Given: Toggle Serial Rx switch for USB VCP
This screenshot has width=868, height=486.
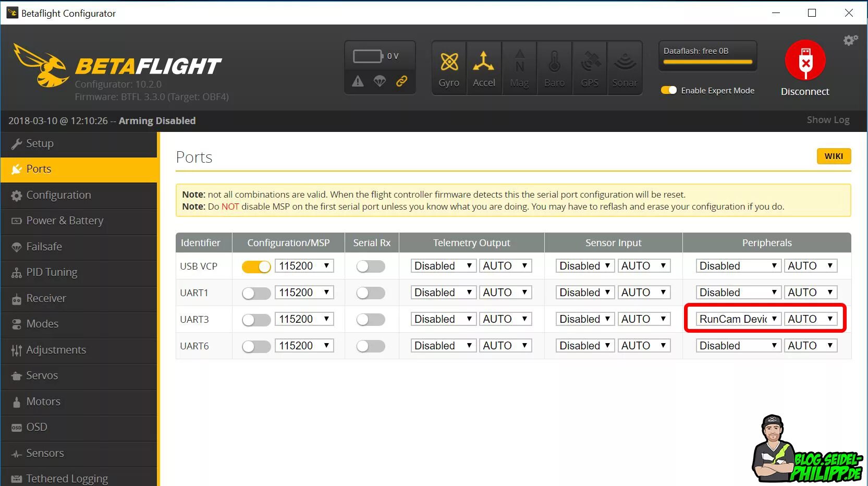Looking at the screenshot, I should pos(371,266).
